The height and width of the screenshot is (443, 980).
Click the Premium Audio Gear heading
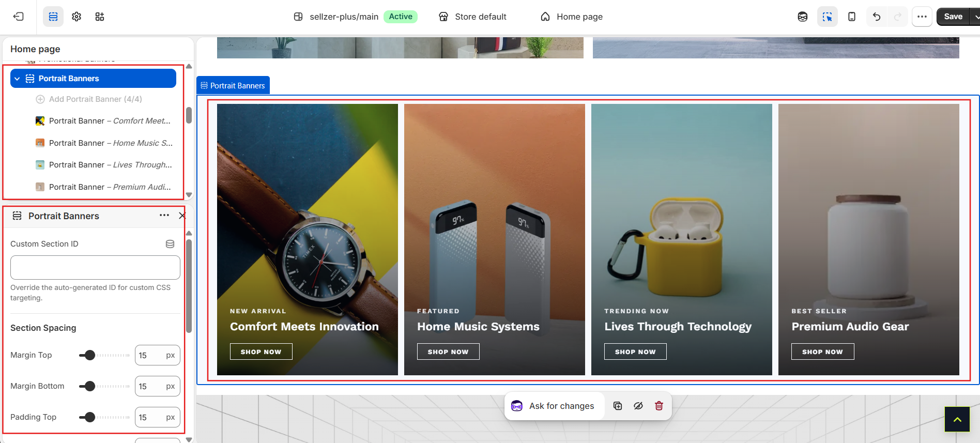850,327
